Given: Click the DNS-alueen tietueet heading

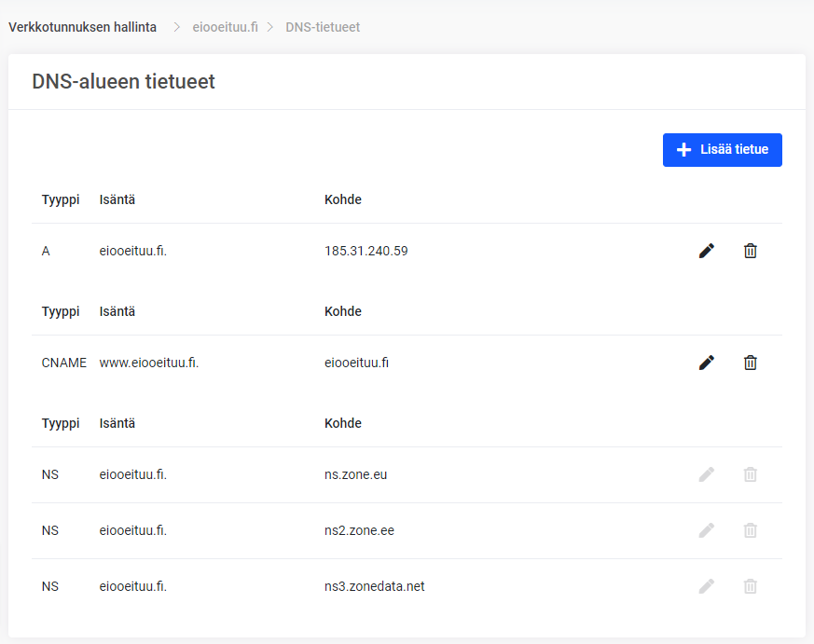Looking at the screenshot, I should 124,82.
